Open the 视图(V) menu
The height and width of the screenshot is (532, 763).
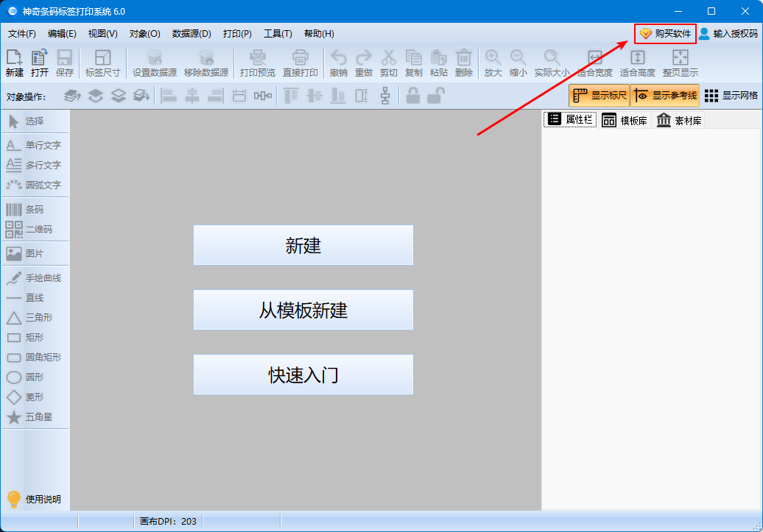(x=102, y=34)
